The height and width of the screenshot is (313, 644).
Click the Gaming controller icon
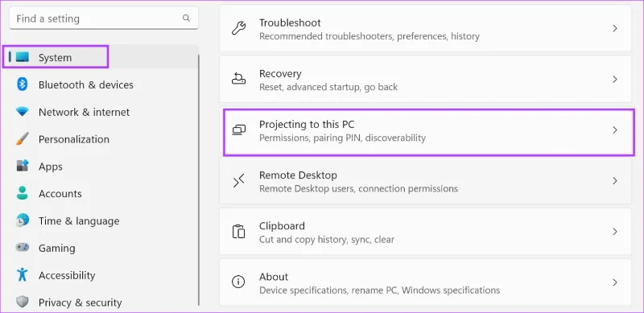click(23, 248)
